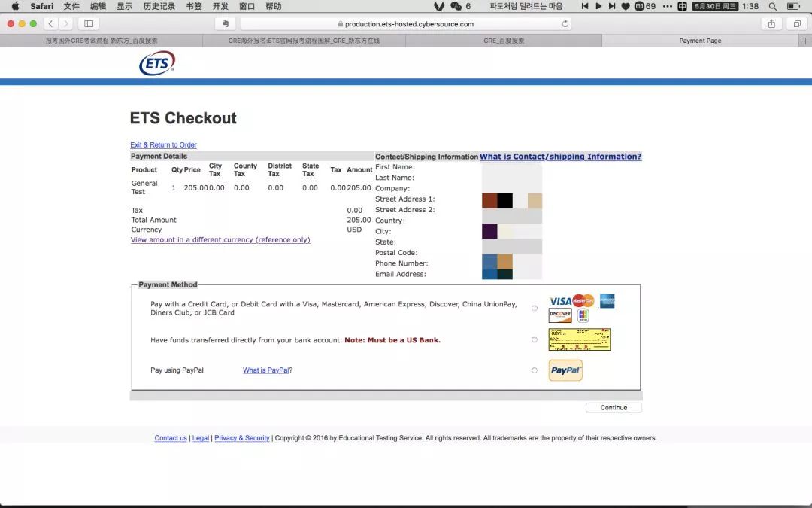Image resolution: width=812 pixels, height=508 pixels.
Task: Open Spotlight search magnifier in menu bar
Action: tap(773, 6)
